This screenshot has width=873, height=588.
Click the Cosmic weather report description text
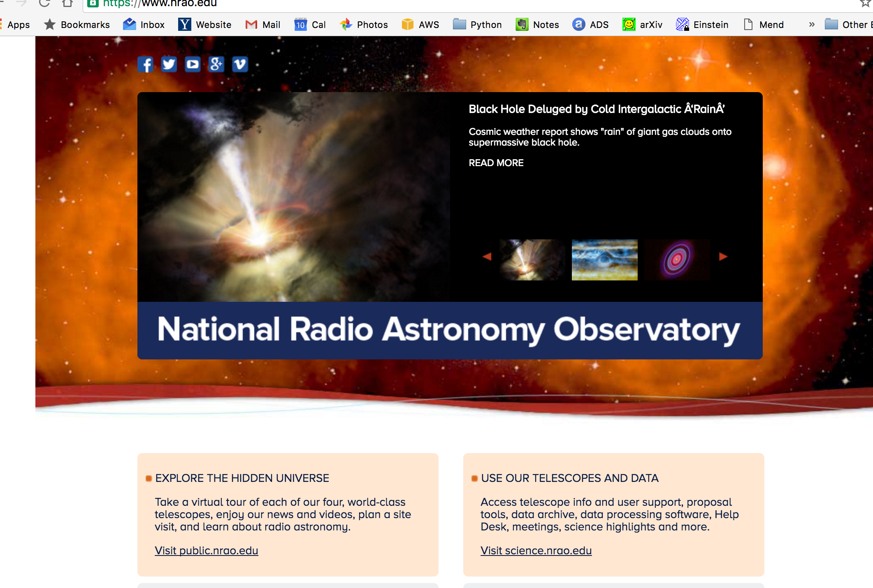click(x=600, y=137)
